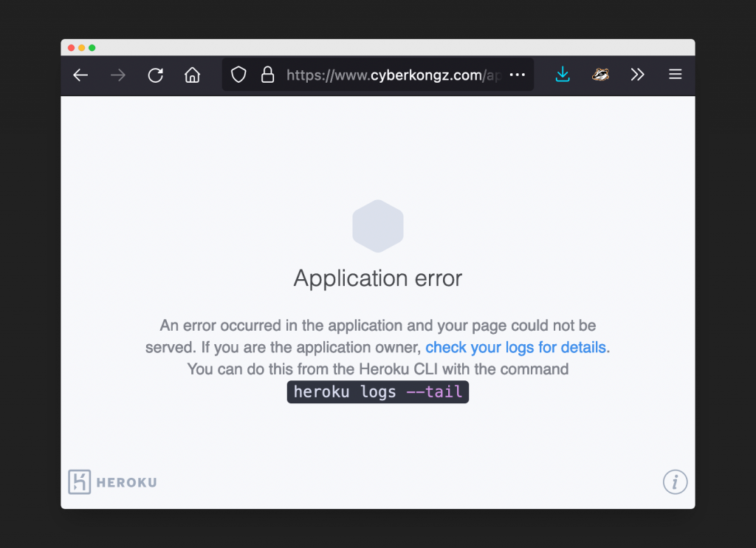
Task: Follow the check your logs for details link
Action: [x=515, y=347]
